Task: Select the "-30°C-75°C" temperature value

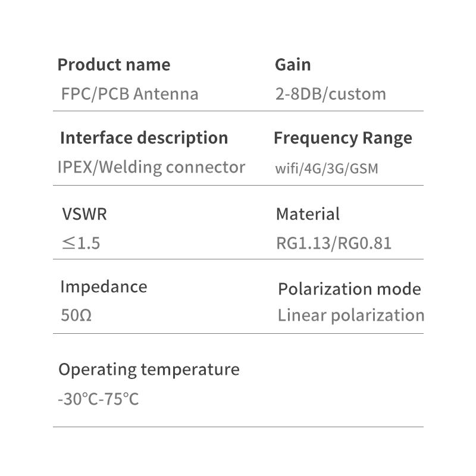Action: [x=98, y=399]
